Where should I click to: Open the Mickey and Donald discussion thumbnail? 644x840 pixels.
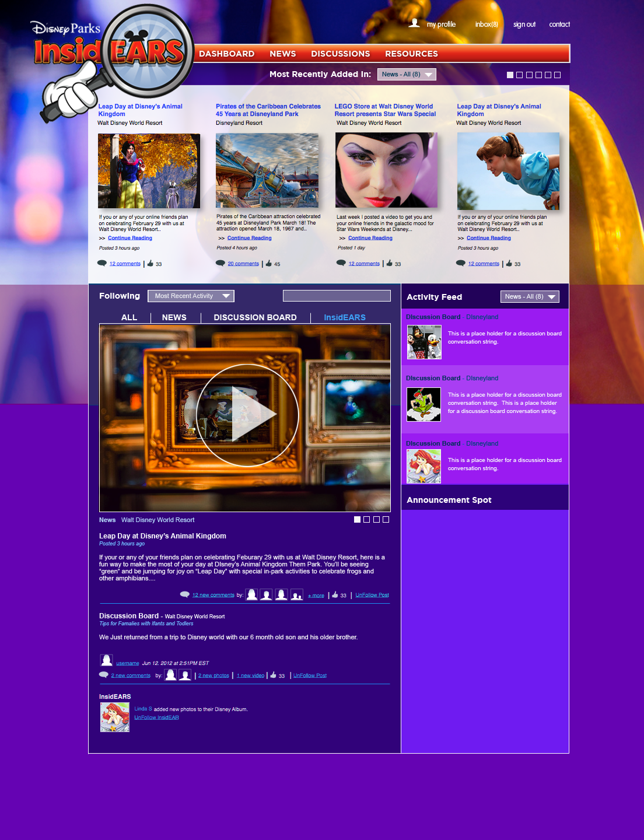click(x=424, y=342)
